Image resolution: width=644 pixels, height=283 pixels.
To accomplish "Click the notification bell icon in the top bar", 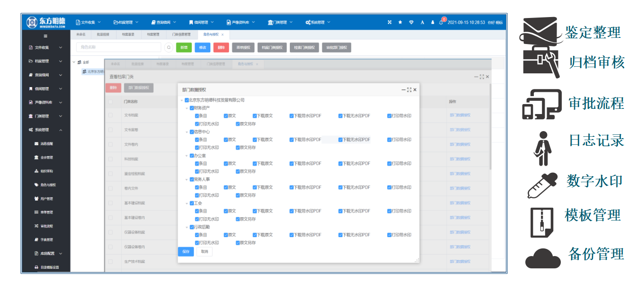I will (x=441, y=22).
